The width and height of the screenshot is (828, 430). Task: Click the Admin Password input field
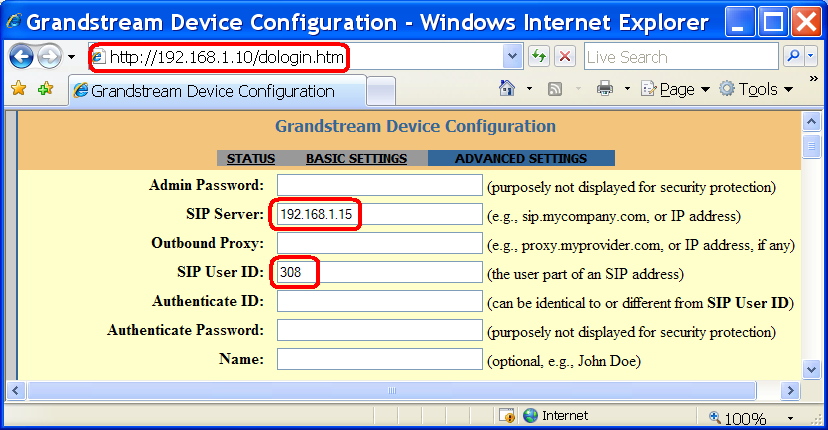(380, 185)
